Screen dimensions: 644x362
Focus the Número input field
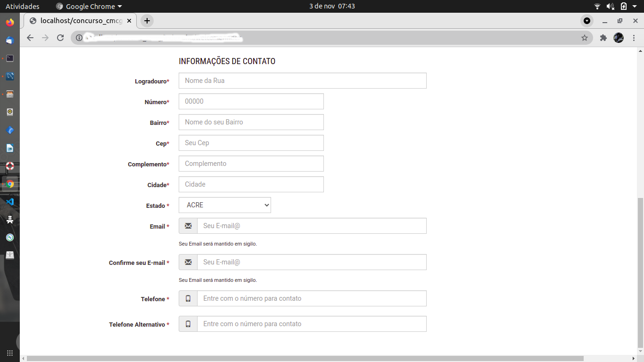pos(251,101)
